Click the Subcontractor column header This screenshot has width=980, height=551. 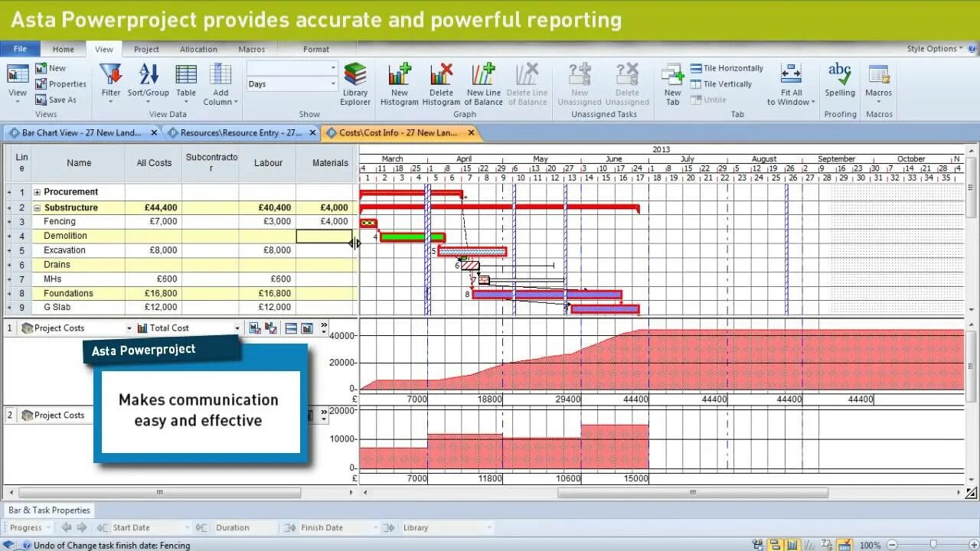[x=211, y=163]
